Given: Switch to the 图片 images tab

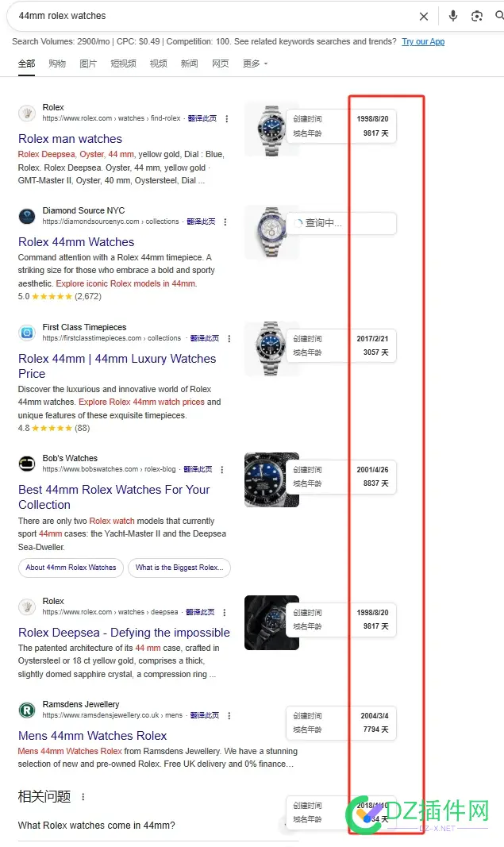Looking at the screenshot, I should click(88, 64).
